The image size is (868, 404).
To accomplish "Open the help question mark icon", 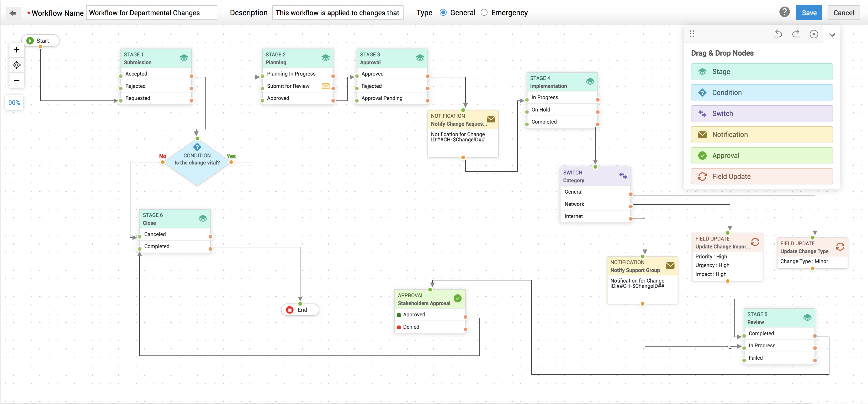I will click(x=785, y=12).
